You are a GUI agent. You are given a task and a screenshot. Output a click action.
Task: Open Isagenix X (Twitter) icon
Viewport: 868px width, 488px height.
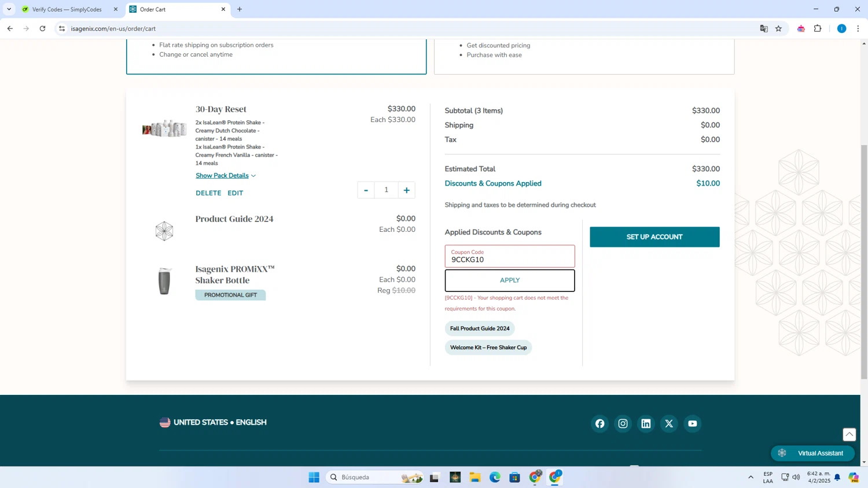click(x=669, y=424)
